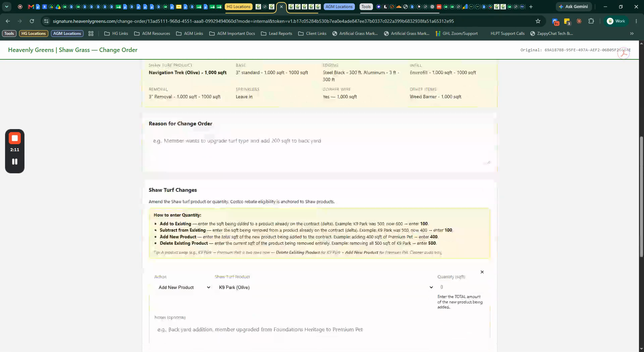
Task: Open the red-icon tab in Tools group
Action: click(439, 7)
